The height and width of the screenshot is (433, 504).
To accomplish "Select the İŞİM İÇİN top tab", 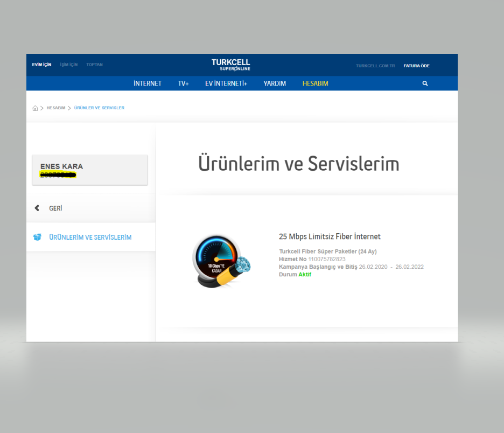I will 69,65.
